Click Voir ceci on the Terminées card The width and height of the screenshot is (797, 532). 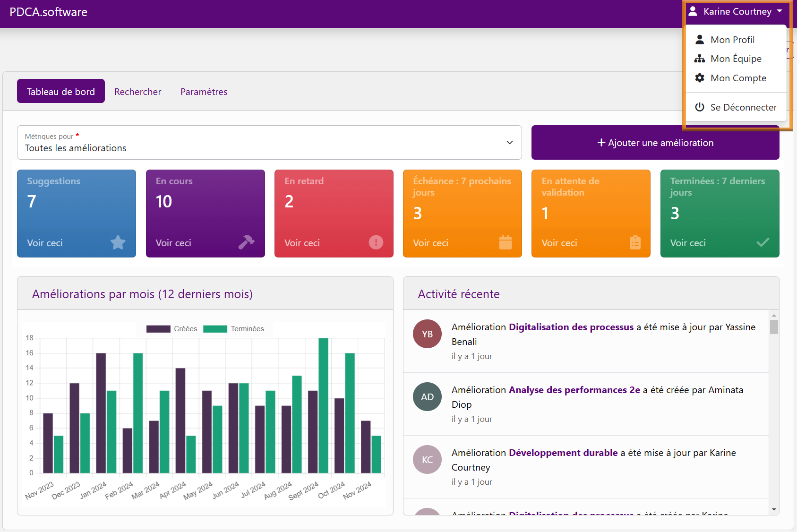[x=688, y=243]
